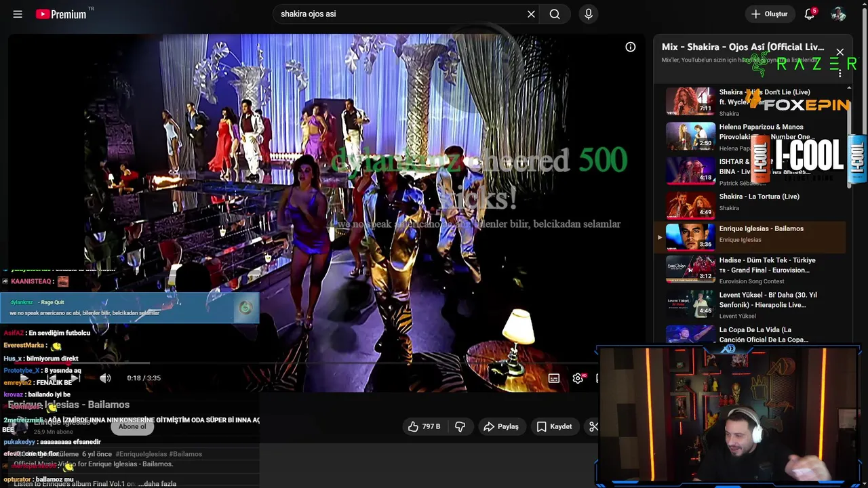Open player settings gear with HD badge
The height and width of the screenshot is (488, 868).
tap(578, 378)
